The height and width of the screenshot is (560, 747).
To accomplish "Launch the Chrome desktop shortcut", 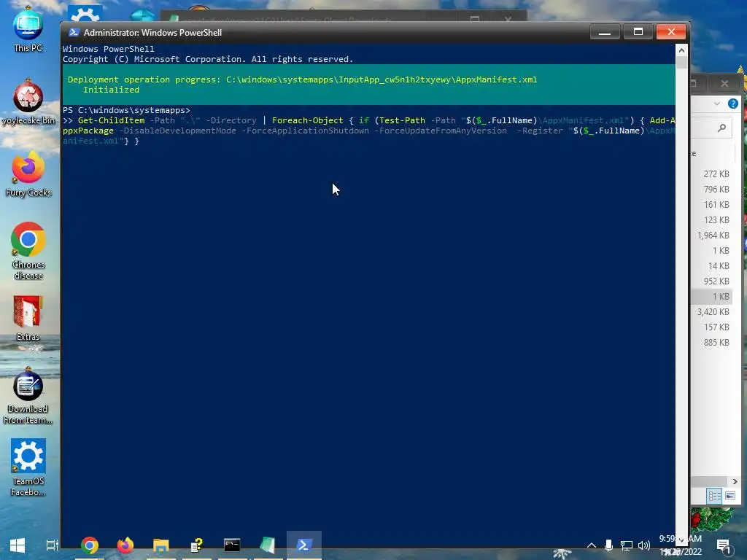I will [28, 251].
